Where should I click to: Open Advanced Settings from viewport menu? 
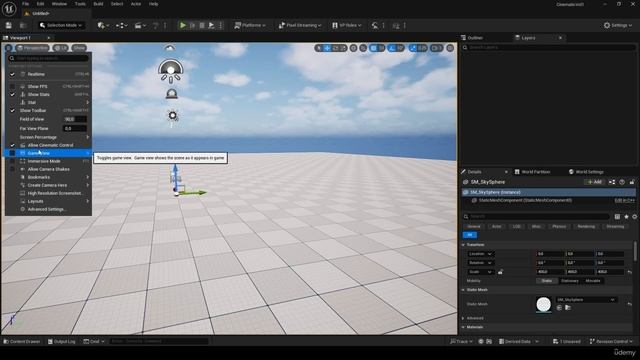tap(48, 209)
